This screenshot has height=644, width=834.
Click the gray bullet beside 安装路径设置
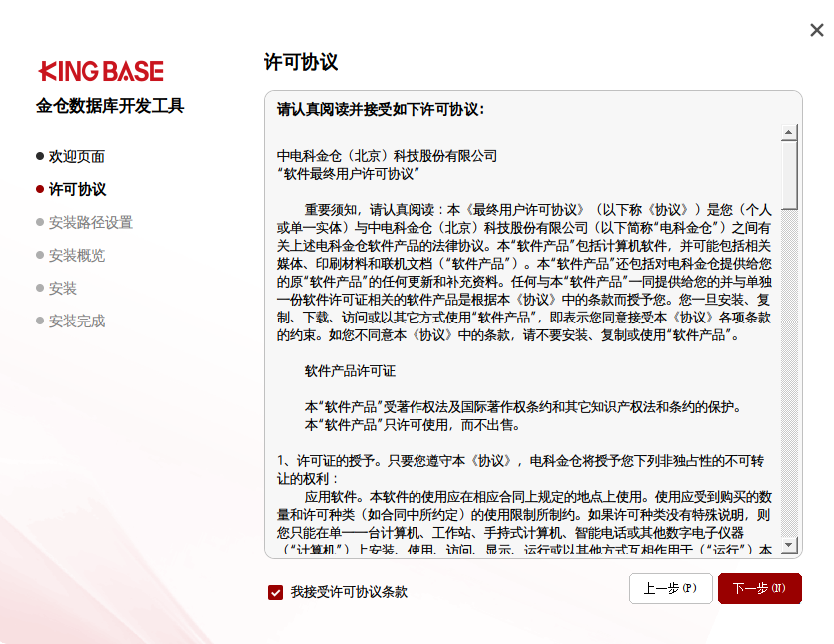[x=40, y=222]
